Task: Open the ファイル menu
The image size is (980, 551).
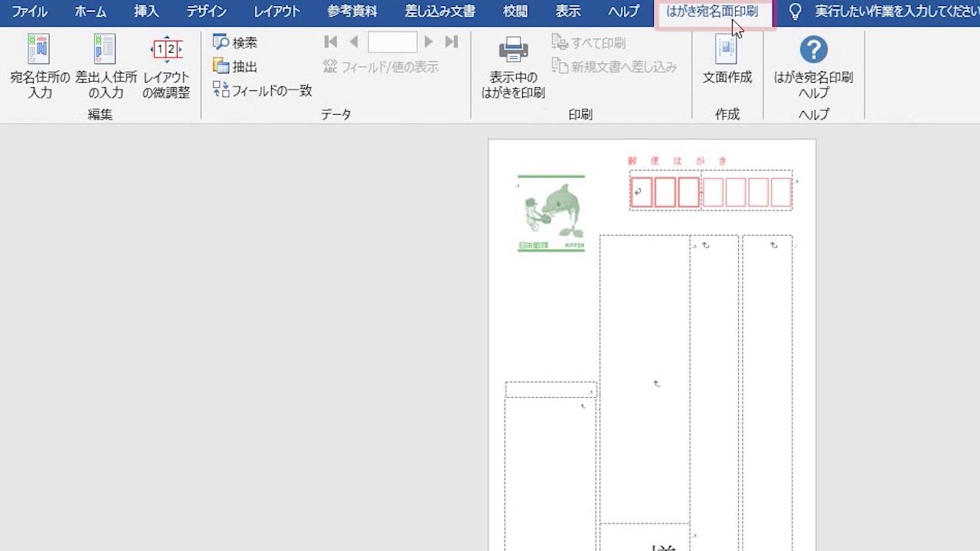Action: tap(29, 12)
